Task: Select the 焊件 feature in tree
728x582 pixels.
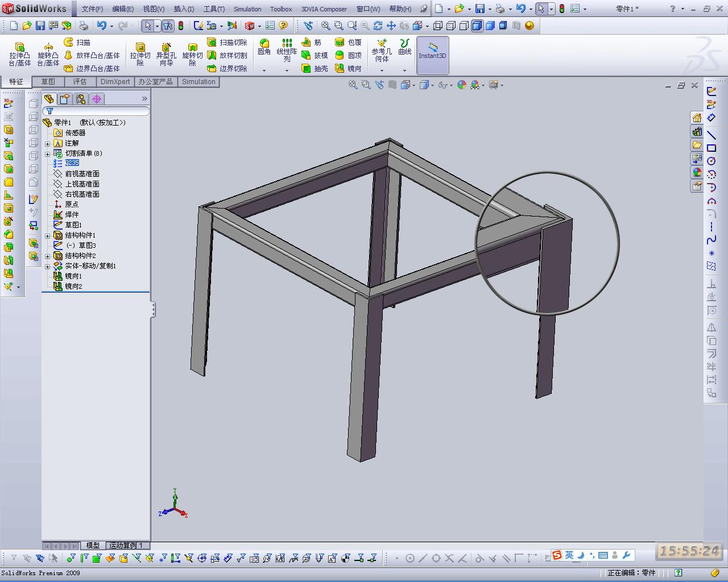Action: (66, 215)
